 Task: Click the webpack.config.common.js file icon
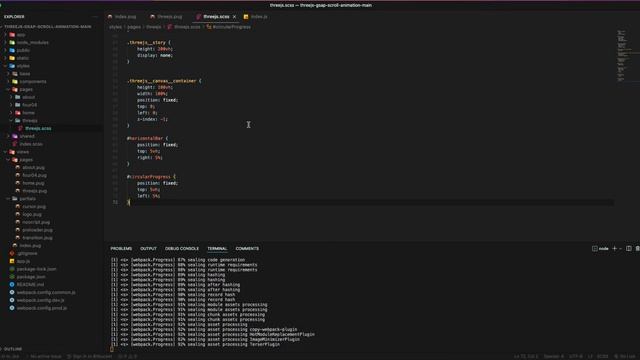[12, 292]
